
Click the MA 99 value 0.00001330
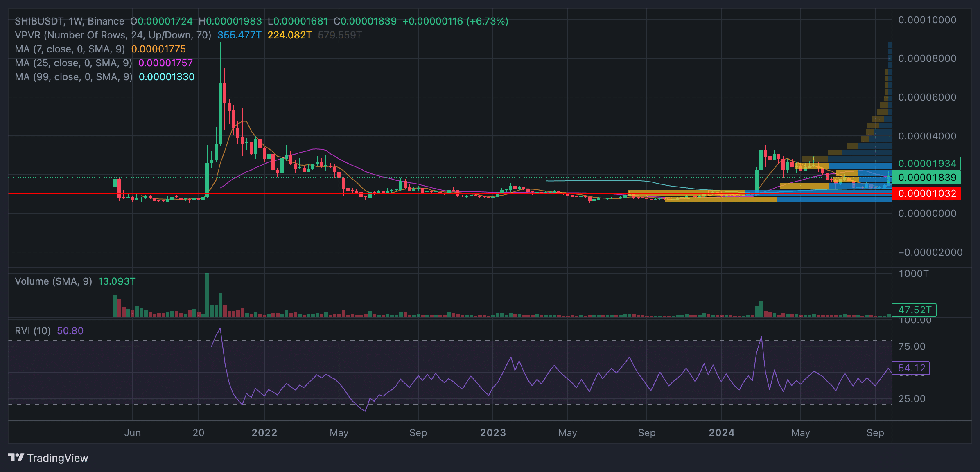pos(167,77)
